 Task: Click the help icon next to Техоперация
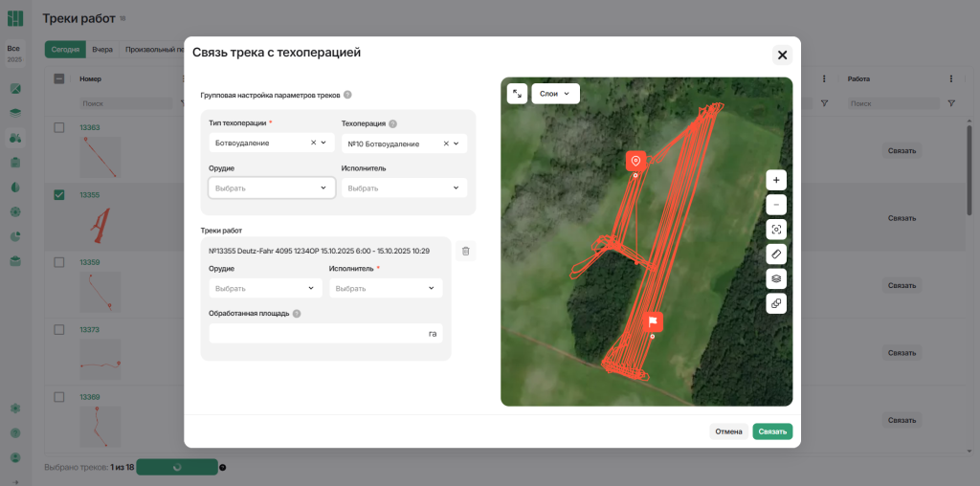click(392, 123)
